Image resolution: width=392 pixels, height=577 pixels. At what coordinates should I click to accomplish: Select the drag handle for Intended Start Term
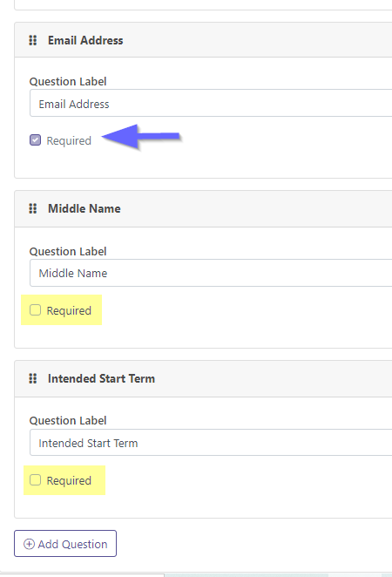click(x=33, y=378)
